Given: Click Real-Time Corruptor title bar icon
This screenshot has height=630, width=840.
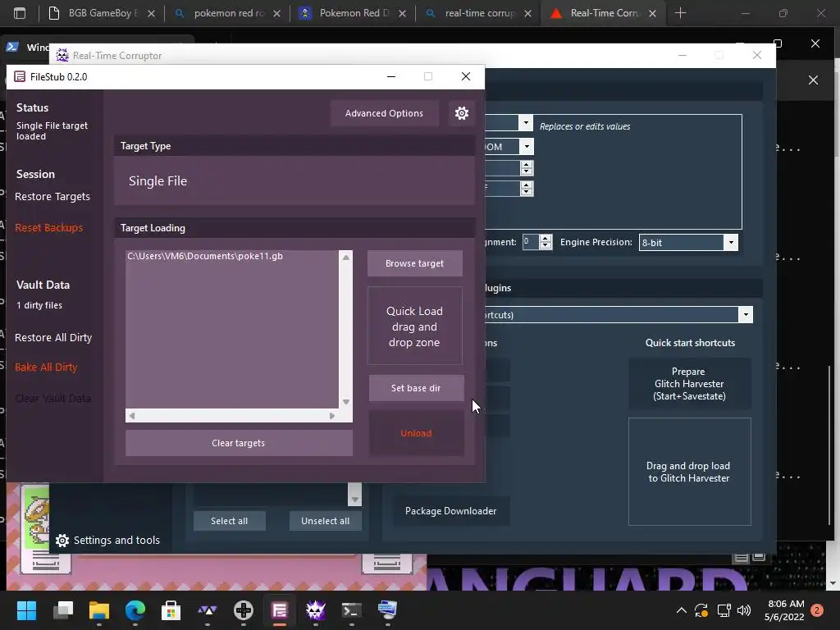Looking at the screenshot, I should (x=62, y=55).
